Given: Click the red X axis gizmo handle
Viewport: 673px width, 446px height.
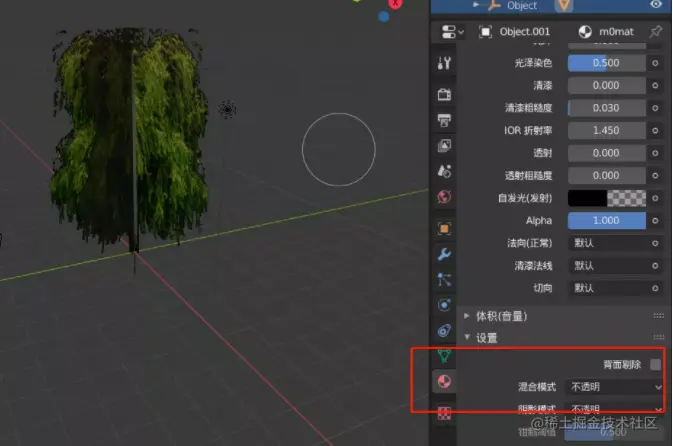Looking at the screenshot, I should (x=395, y=4).
